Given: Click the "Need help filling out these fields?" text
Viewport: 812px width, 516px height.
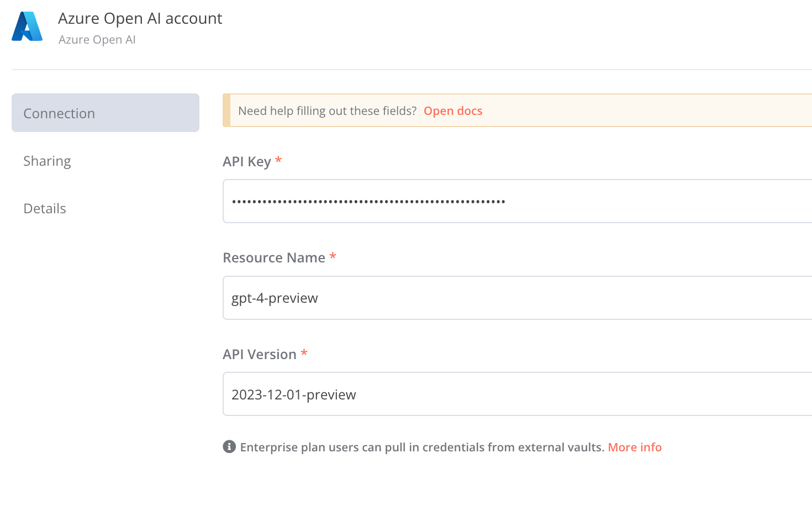Looking at the screenshot, I should tap(327, 111).
